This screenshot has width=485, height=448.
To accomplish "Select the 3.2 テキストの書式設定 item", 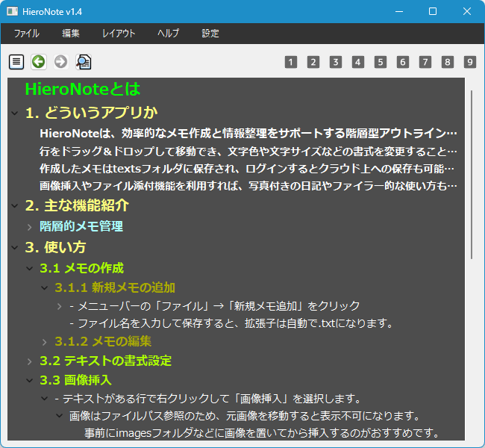I will 105,361.
